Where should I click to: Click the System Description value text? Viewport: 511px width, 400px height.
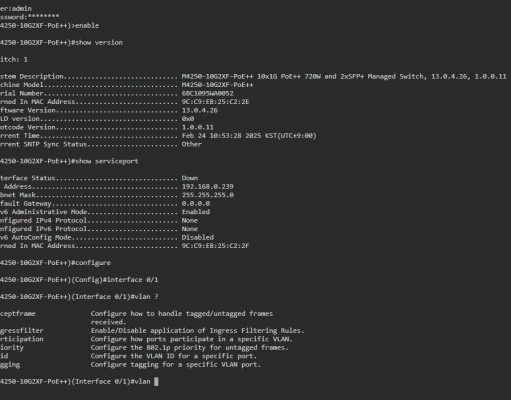coord(344,76)
